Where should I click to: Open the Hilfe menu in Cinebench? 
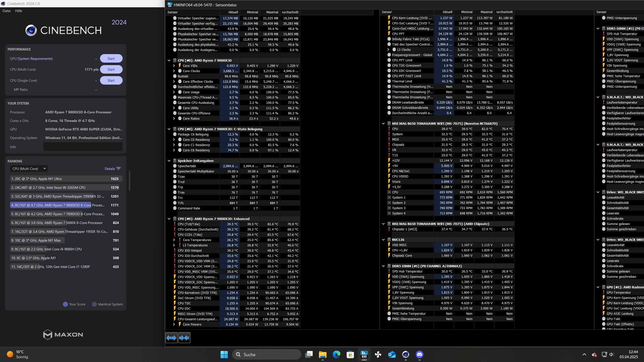pyautogui.click(x=19, y=11)
